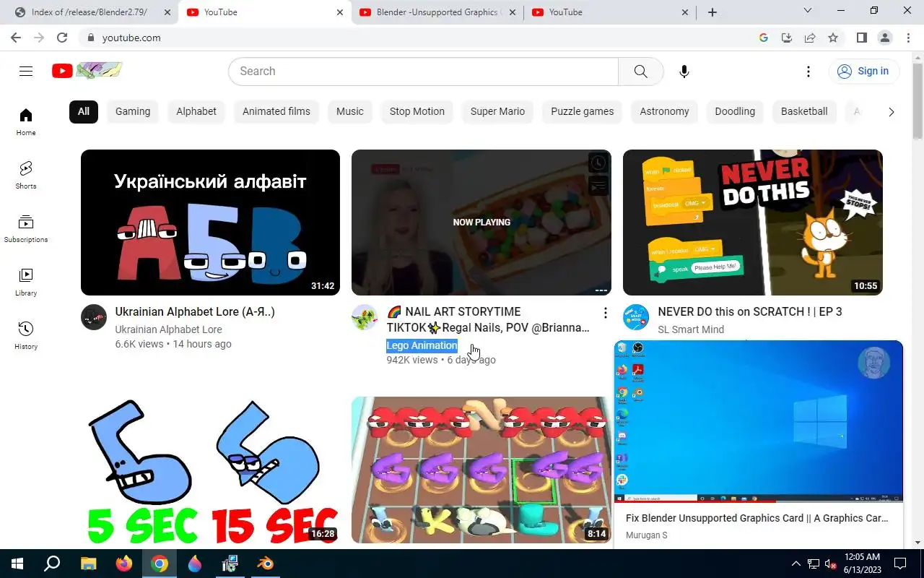Screen dimensions: 924x578
Task: Click Add to queue icon on thumbnail
Action: 598,186
